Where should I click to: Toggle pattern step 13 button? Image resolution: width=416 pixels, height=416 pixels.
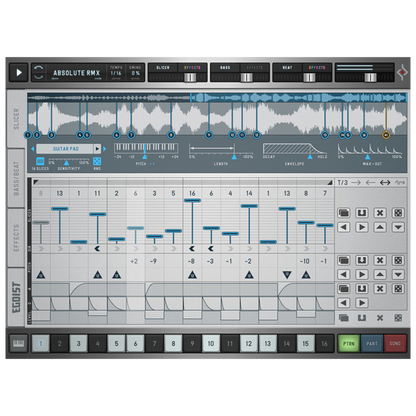(x=268, y=343)
